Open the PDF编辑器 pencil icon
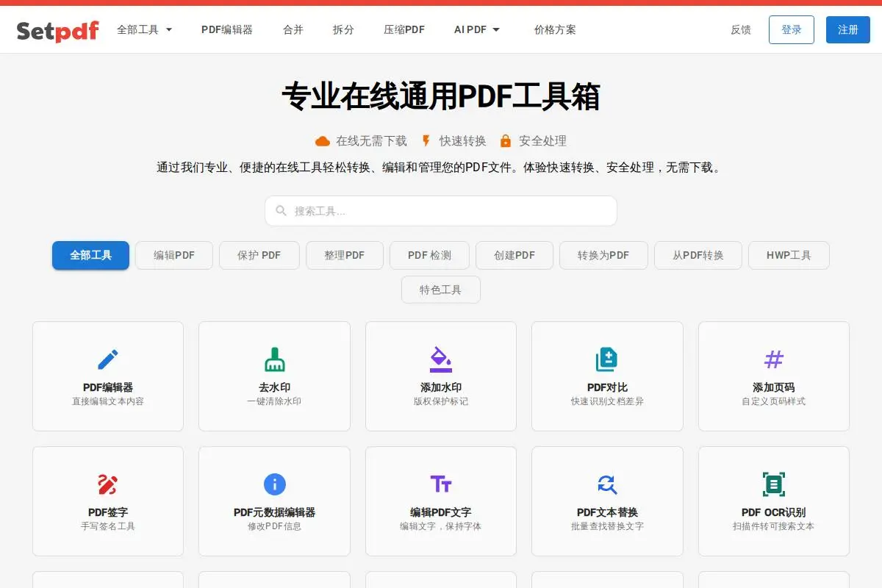Screen dimensions: 882x588 (108, 359)
